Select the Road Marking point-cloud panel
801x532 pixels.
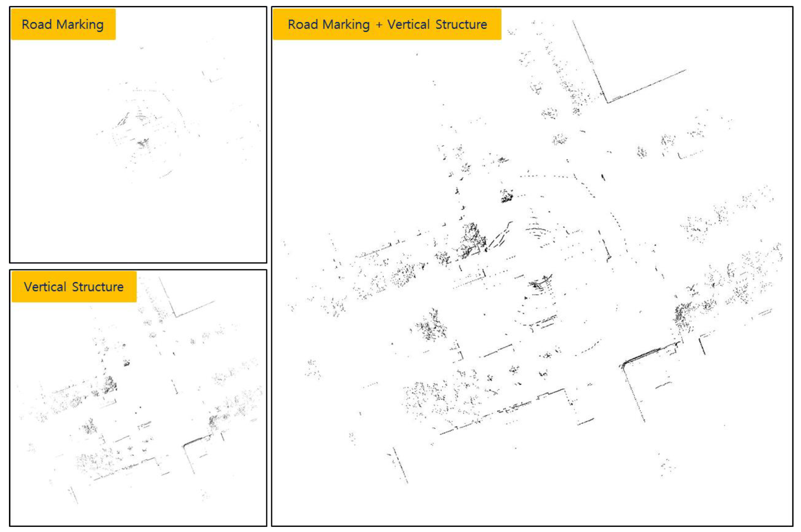138,135
